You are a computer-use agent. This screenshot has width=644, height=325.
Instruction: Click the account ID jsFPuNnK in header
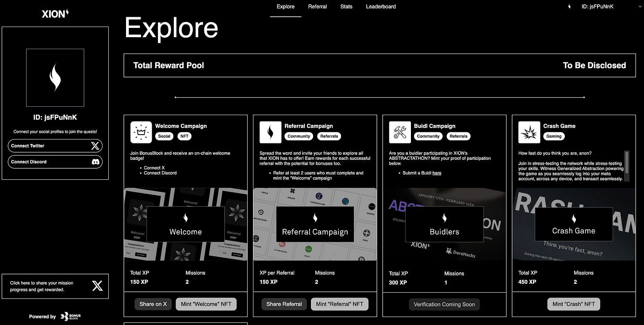coord(598,7)
